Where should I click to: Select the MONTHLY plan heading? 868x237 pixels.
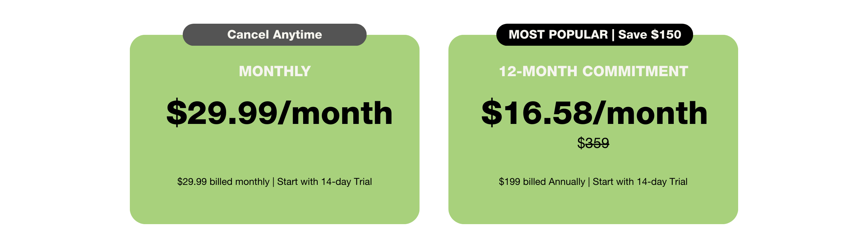275,71
